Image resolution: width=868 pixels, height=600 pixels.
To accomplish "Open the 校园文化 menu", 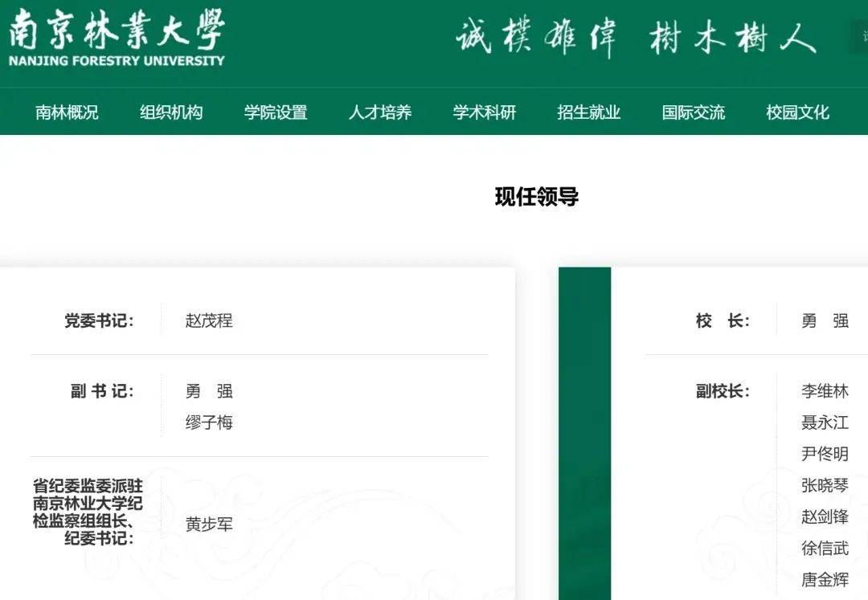I will (798, 112).
